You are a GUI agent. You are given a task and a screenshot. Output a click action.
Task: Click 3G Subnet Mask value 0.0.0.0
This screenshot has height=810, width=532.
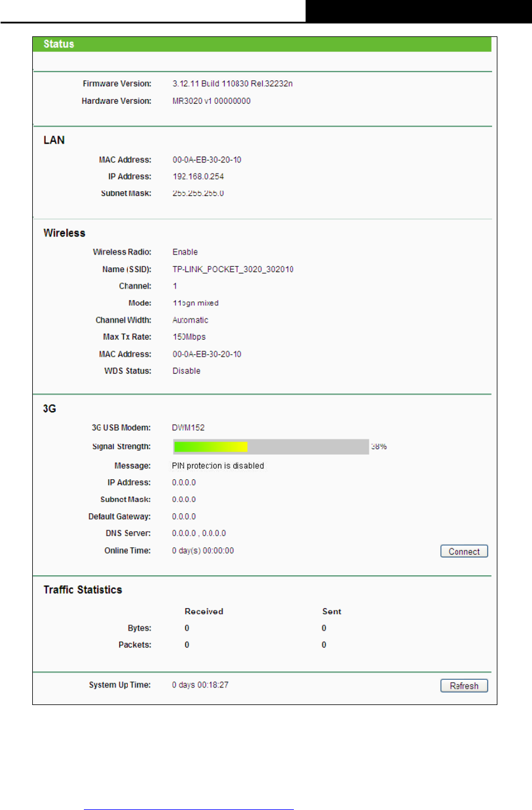coord(184,500)
